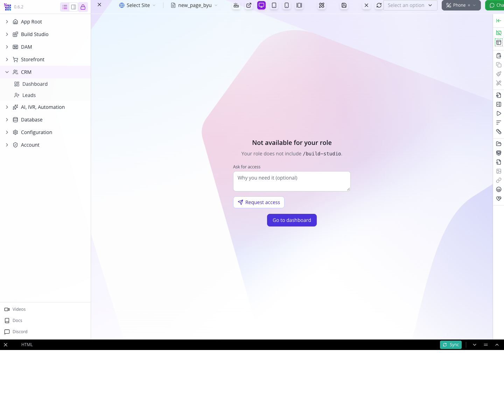Viewport: 504px width, 420px height.
Task: Click the paste clipboard icon in right toolbar
Action: coord(499,56)
